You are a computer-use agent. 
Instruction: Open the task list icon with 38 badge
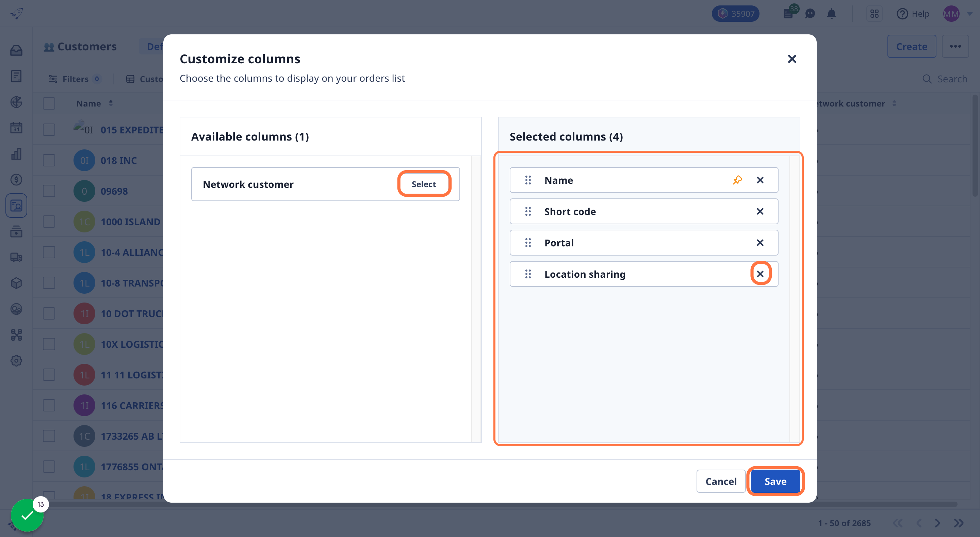point(789,13)
